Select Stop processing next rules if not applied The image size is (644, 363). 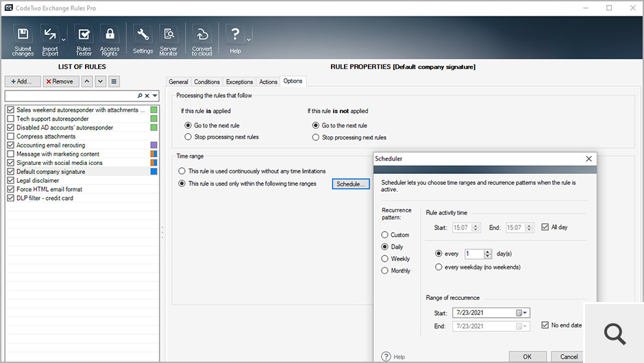click(315, 137)
